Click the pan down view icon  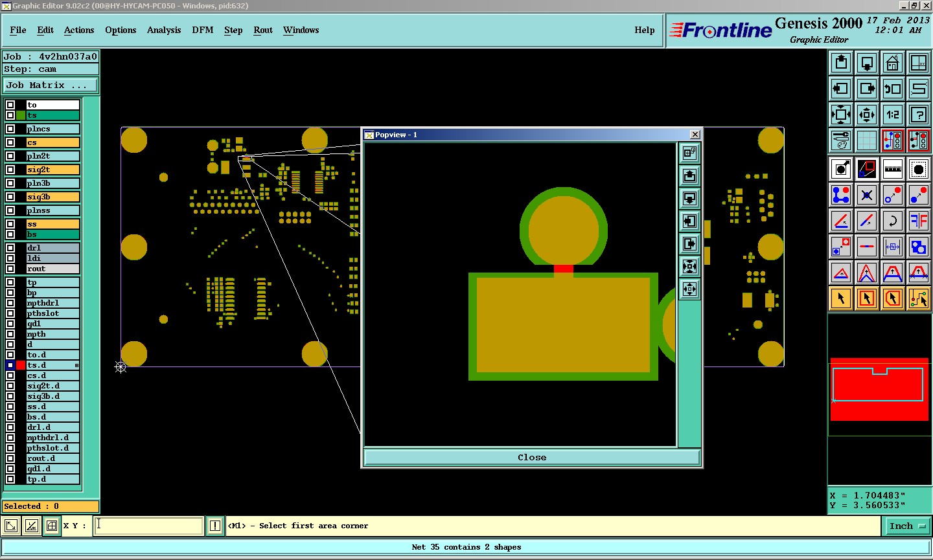(x=867, y=63)
